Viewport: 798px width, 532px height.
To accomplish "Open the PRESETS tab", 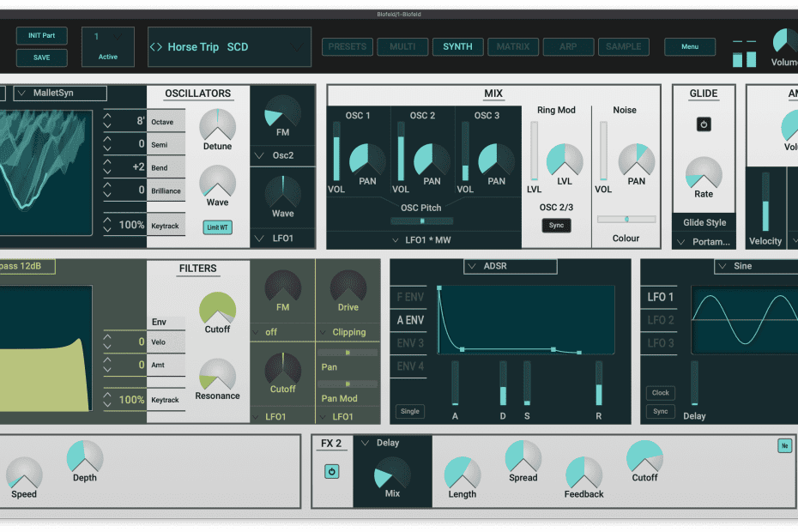I will pos(348,47).
